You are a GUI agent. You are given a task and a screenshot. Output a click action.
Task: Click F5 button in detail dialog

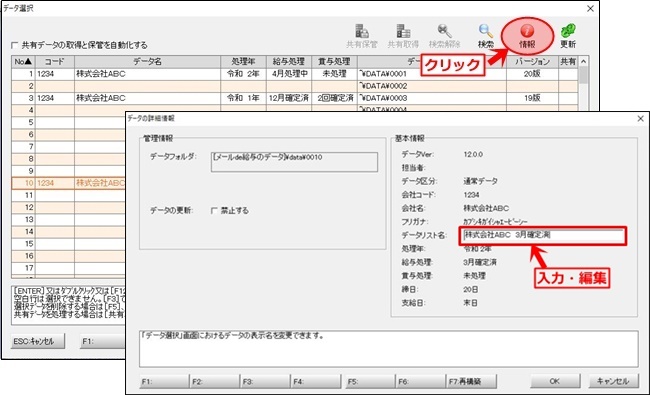click(370, 381)
